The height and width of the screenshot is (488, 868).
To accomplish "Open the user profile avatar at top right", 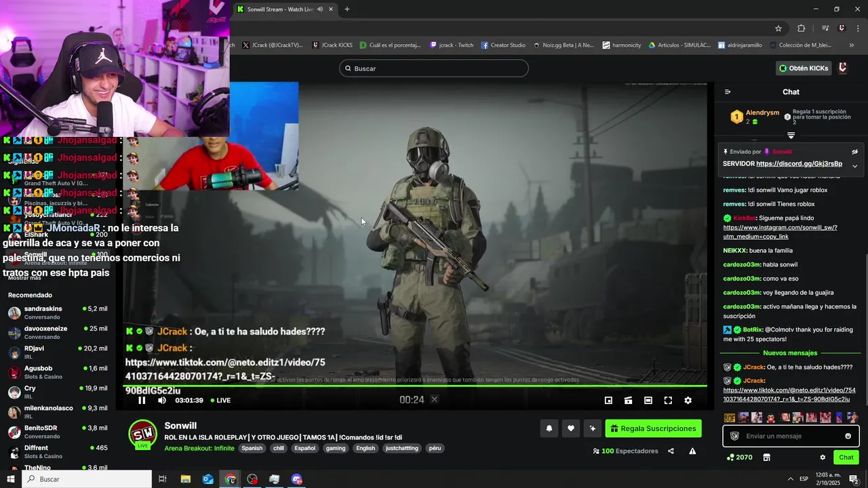I will pyautogui.click(x=843, y=68).
